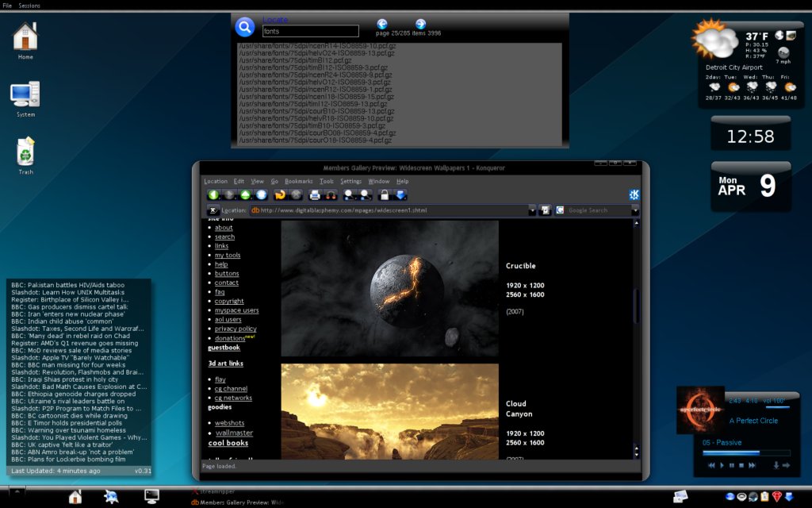Click the Konqueror Back arrow icon
The image size is (812, 508).
point(213,195)
